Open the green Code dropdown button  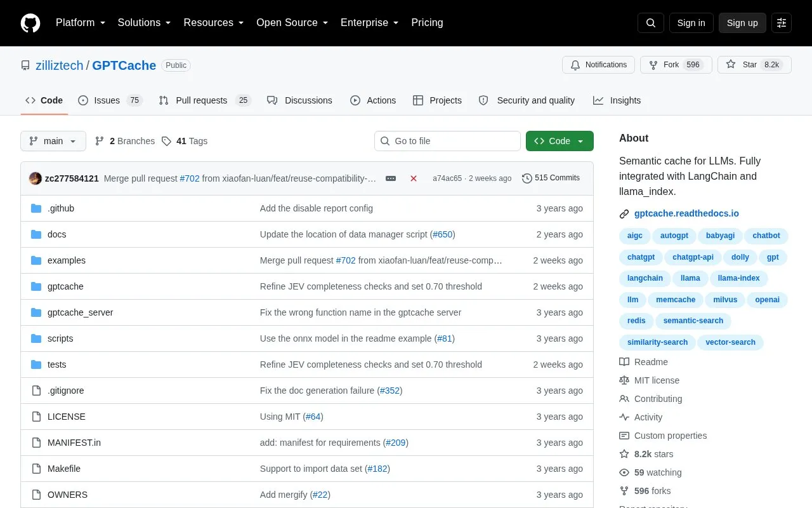tap(560, 141)
